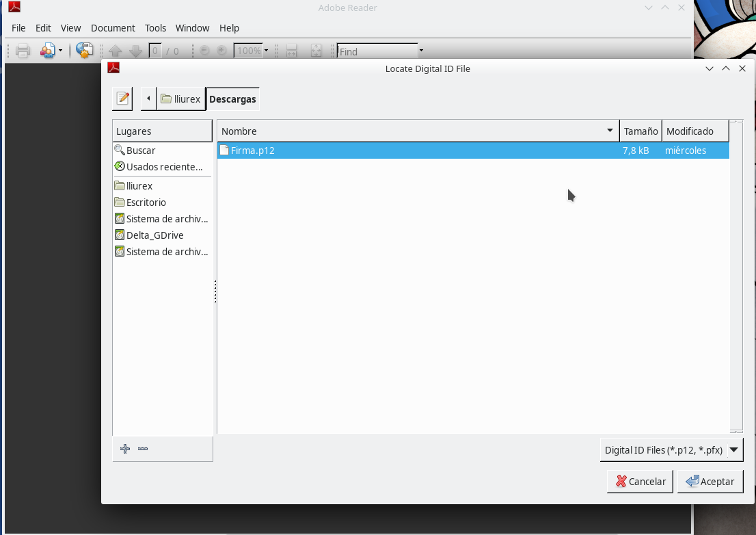Select the Descargas path bar button
This screenshot has height=535, width=756.
(x=232, y=99)
